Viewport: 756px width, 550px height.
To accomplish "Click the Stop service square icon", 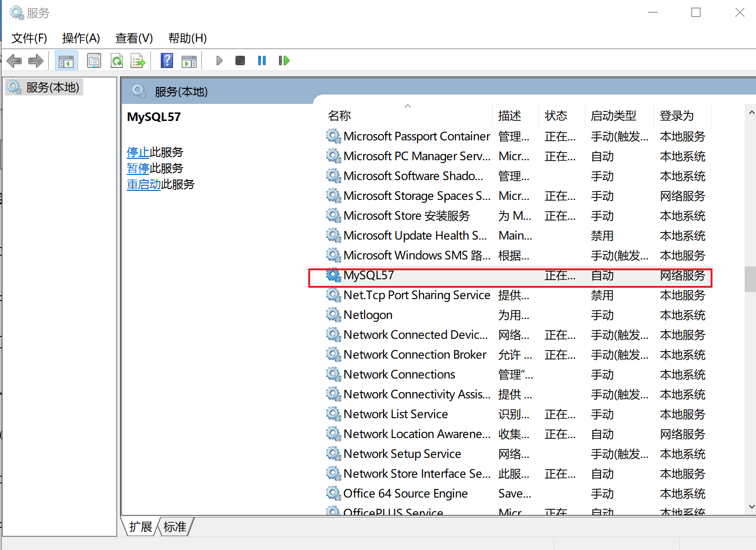I will (x=240, y=60).
